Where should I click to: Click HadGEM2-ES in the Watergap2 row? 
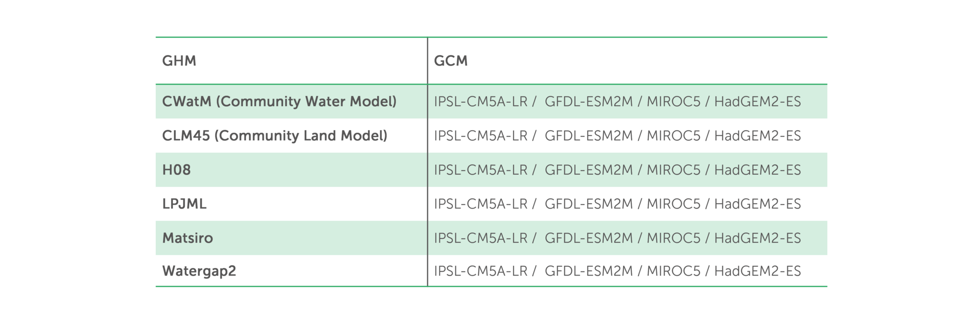(758, 271)
